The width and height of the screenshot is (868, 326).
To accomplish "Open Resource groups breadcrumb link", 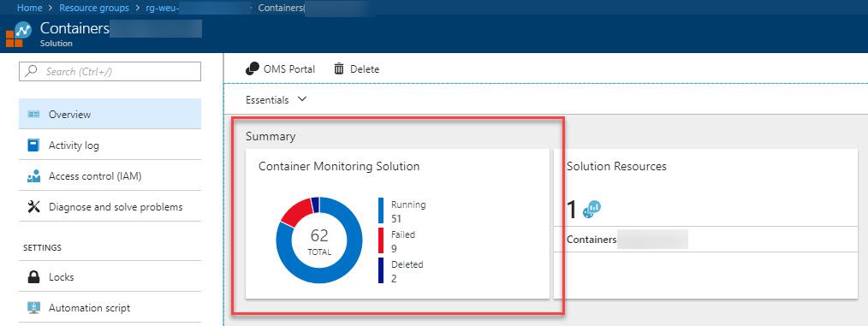I will coord(93,8).
